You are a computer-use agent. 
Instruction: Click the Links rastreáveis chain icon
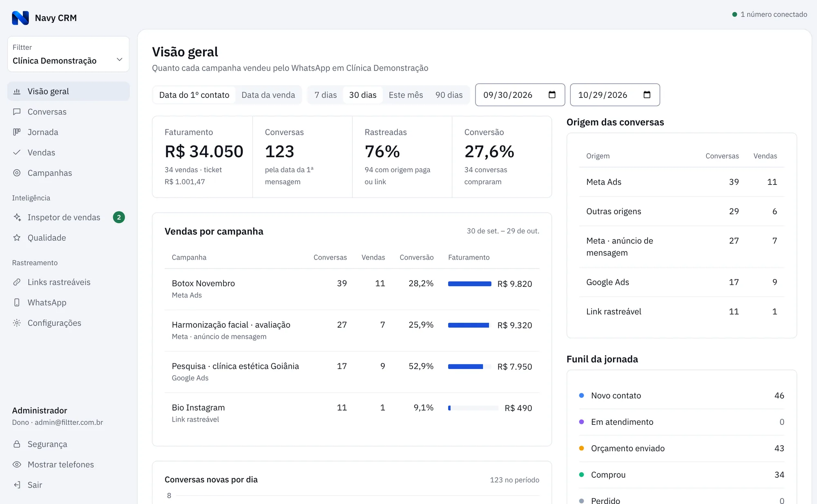(x=17, y=282)
